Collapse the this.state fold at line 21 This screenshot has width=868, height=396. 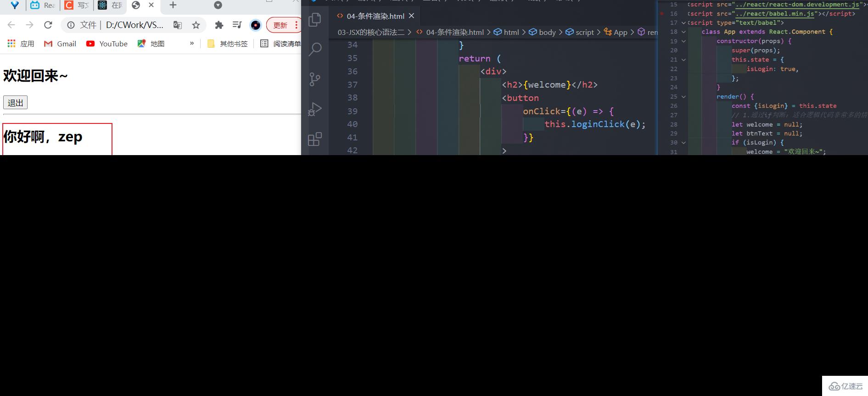683,60
